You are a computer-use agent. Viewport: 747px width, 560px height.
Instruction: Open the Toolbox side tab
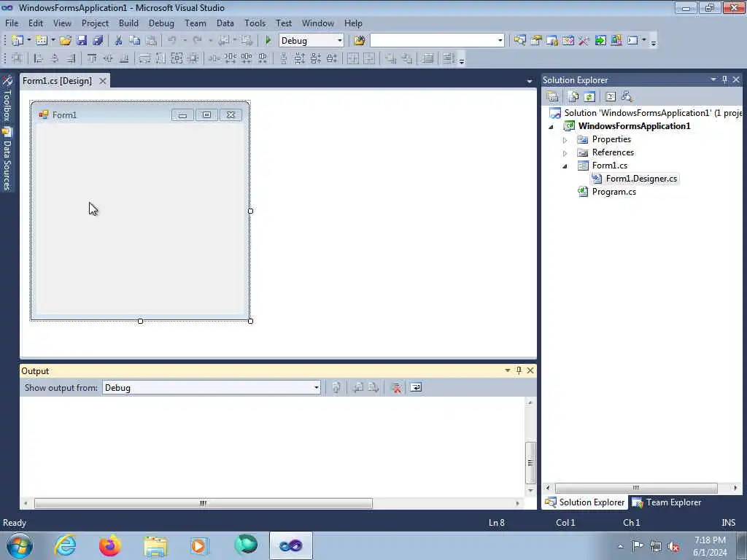click(x=7, y=98)
